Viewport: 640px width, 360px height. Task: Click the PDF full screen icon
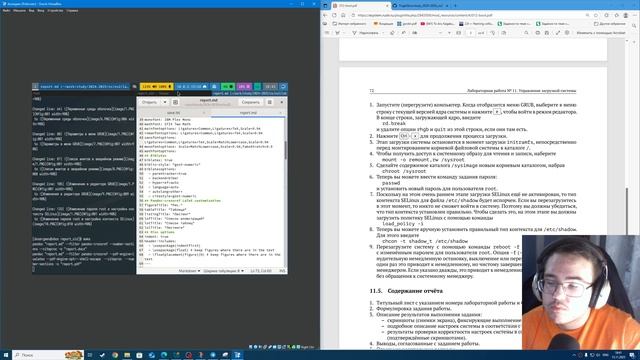point(558,33)
